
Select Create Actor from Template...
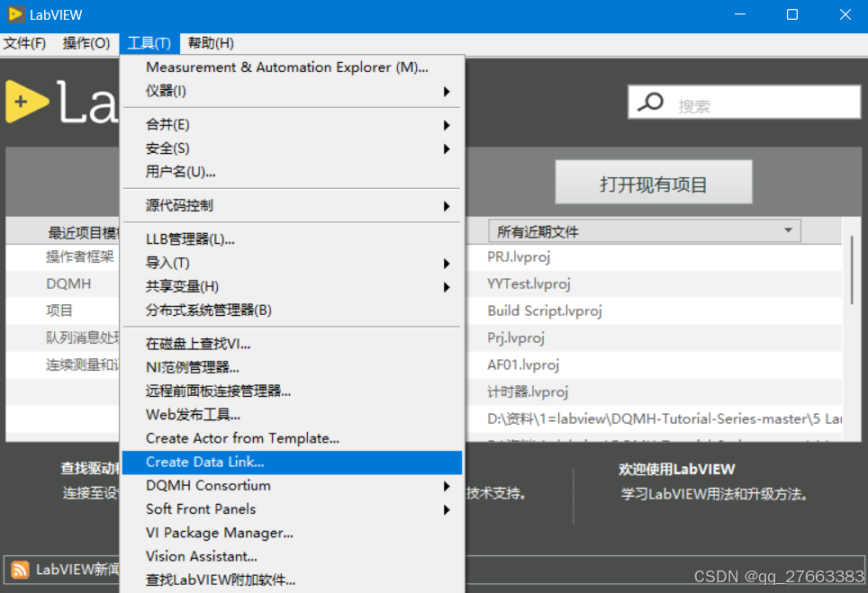pos(293,438)
